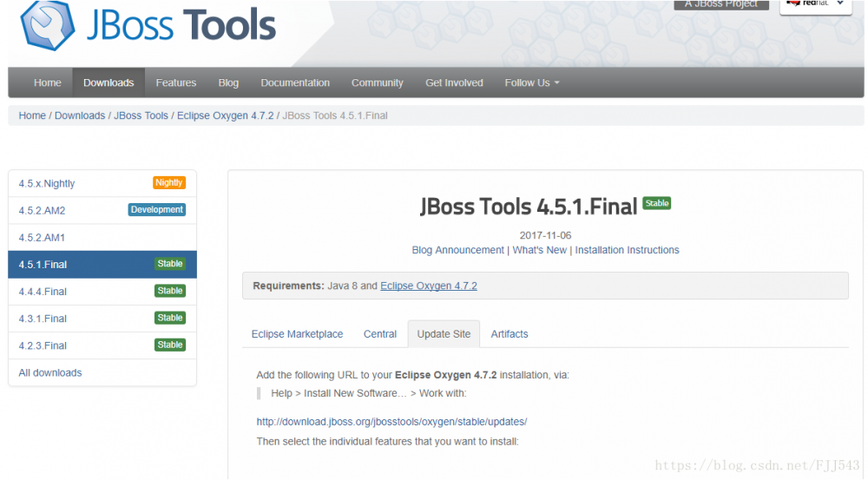Click Eclipse Oxygen 4.7.2 requirements link
This screenshot has height=480, width=868.
tap(429, 286)
